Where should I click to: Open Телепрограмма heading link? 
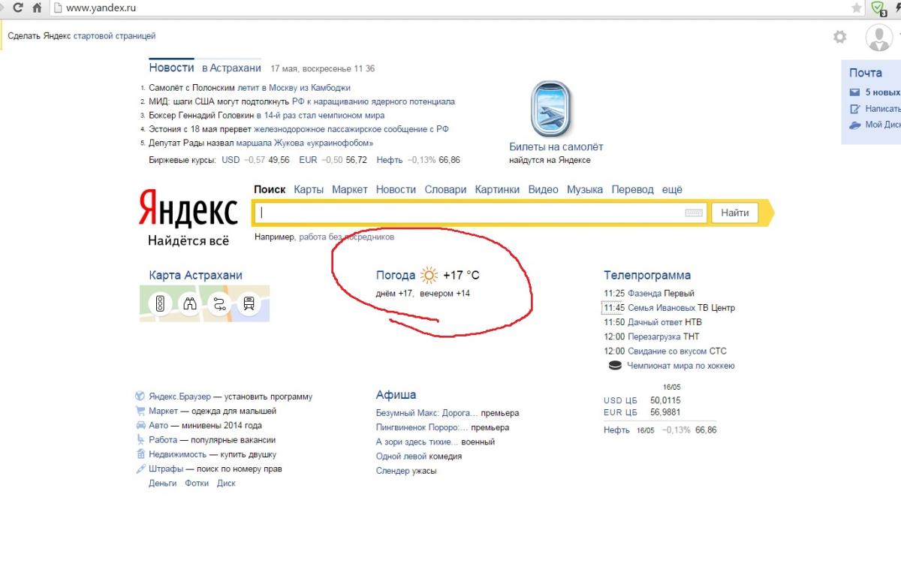[x=647, y=276]
